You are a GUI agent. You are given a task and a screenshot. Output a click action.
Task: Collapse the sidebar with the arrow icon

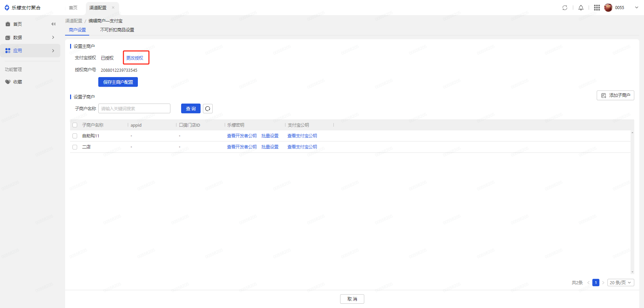click(x=53, y=24)
